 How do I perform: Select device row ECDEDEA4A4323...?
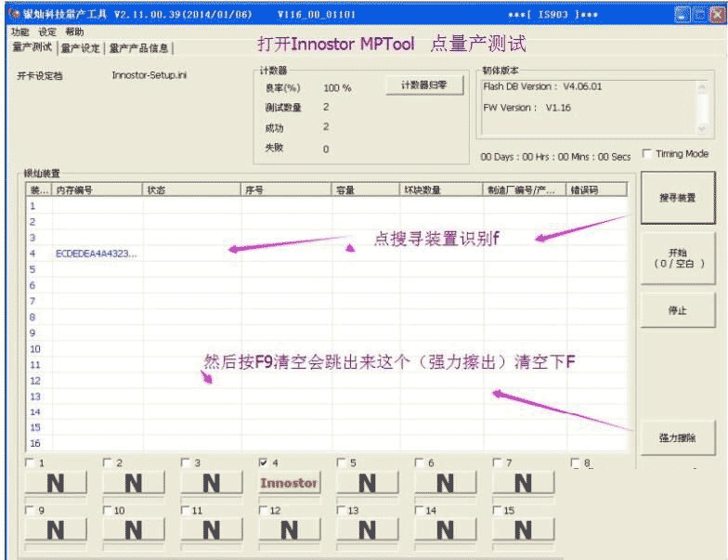(327, 254)
